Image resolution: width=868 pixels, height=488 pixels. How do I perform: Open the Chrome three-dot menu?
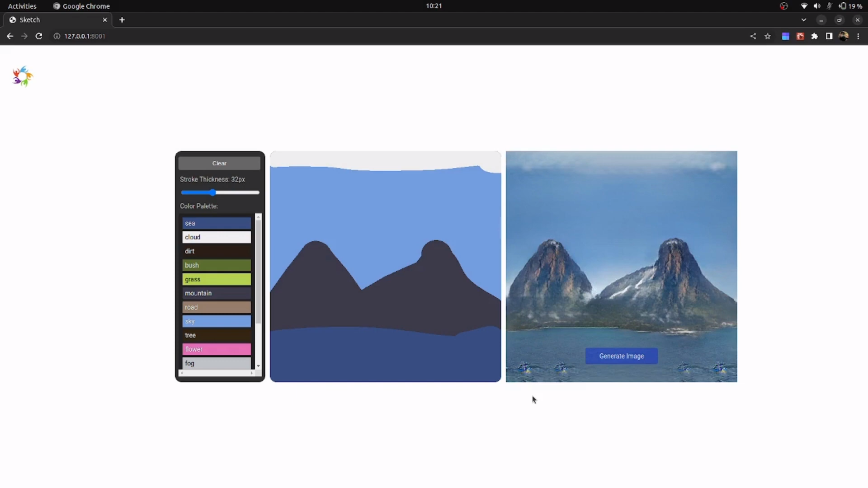tap(858, 36)
